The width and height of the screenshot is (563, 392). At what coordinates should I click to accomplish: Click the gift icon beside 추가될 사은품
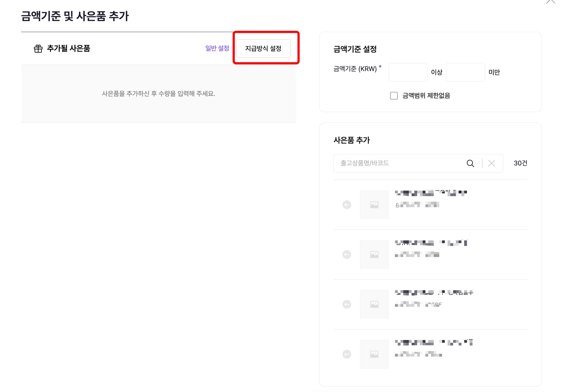[38, 49]
